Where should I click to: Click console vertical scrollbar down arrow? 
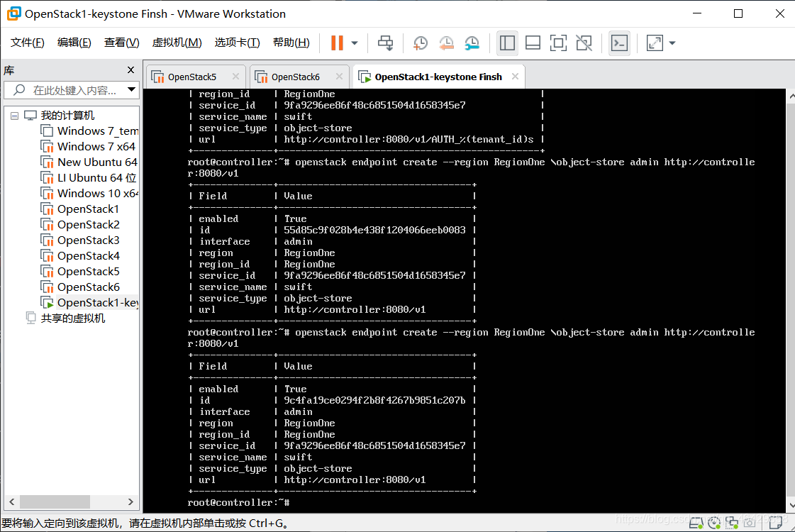[x=791, y=506]
